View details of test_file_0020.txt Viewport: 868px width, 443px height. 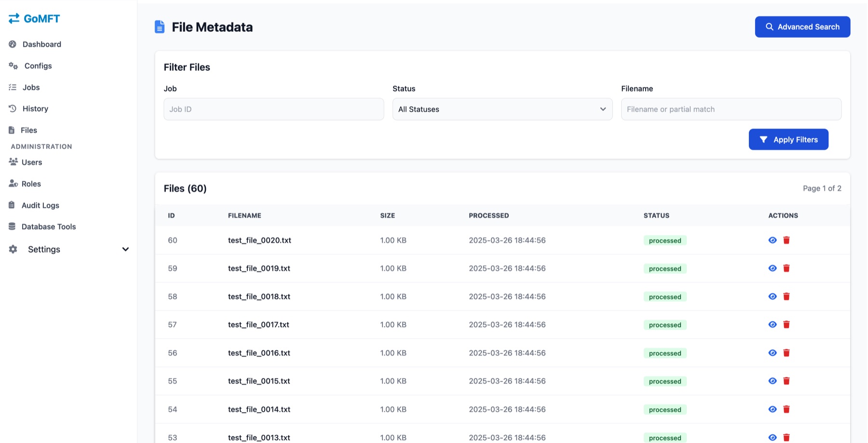pos(773,240)
